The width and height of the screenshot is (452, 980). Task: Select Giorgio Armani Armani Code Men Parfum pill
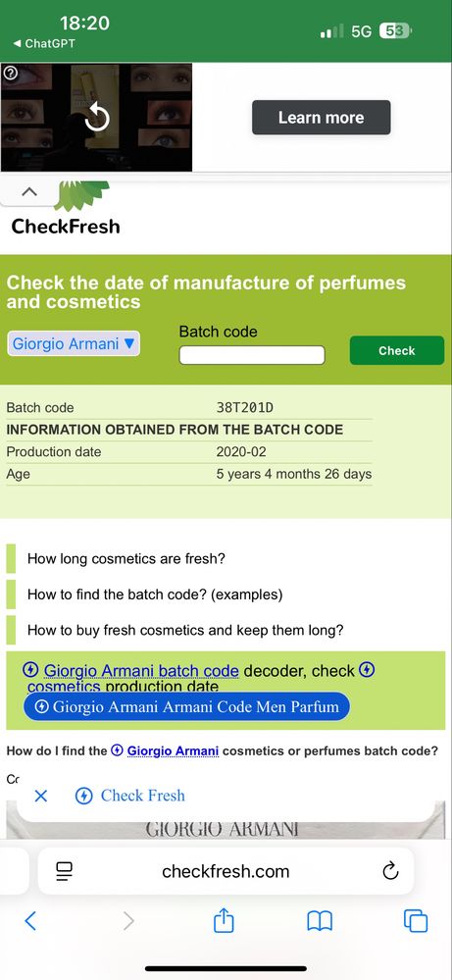186,707
